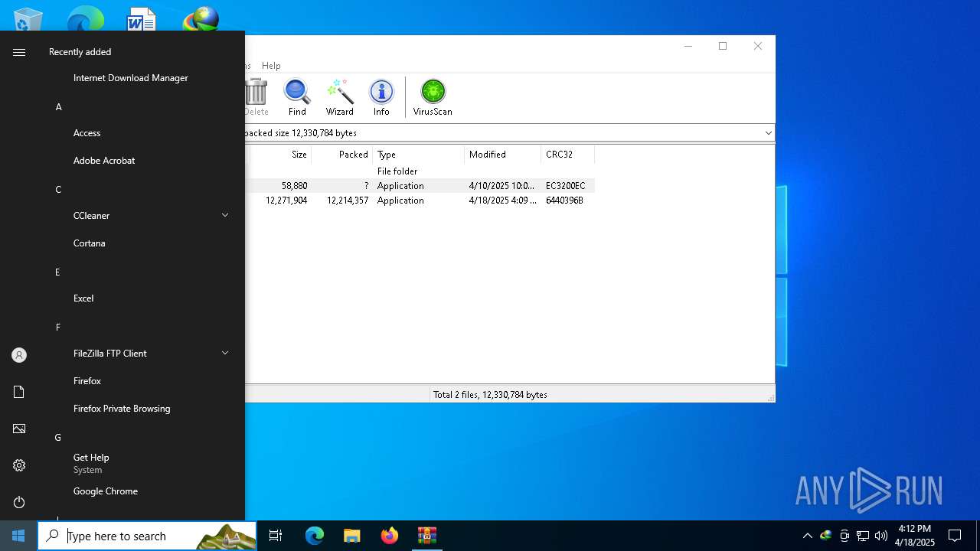Click the Info toolbar icon
This screenshot has width=980, height=551.
(381, 97)
